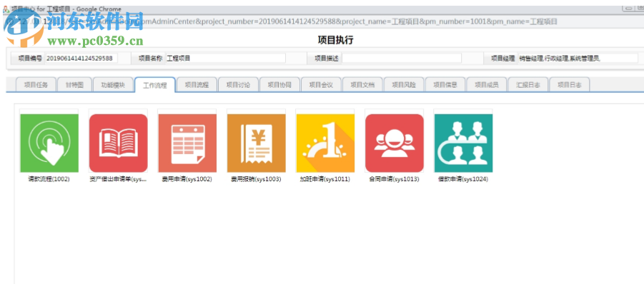
Task: Switch to the 项目成员 tab
Action: click(487, 85)
